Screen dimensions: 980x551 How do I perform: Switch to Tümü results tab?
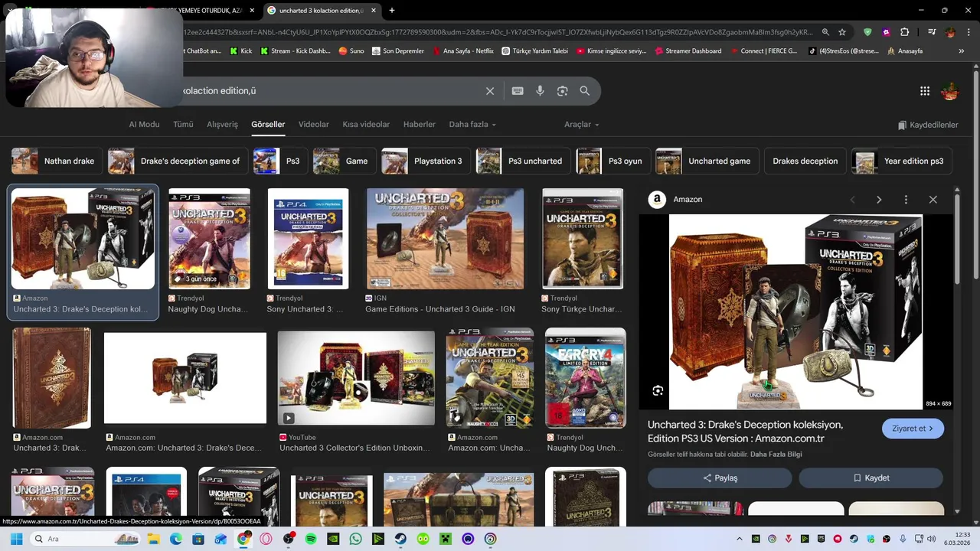183,125
